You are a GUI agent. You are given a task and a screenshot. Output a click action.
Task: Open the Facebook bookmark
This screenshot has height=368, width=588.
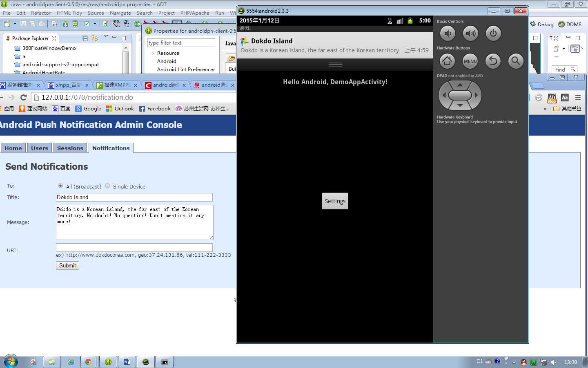click(155, 109)
